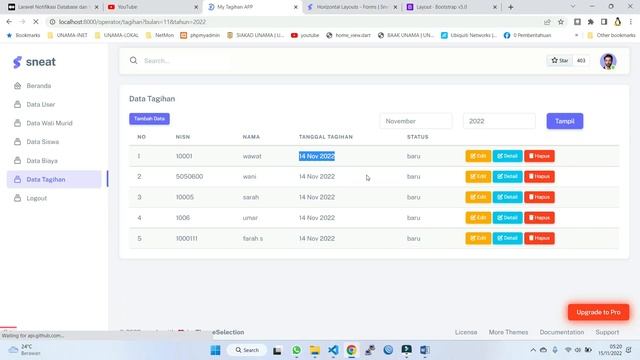Select the 5050600 NISN cell
The width and height of the screenshot is (640, 360).
point(189,177)
